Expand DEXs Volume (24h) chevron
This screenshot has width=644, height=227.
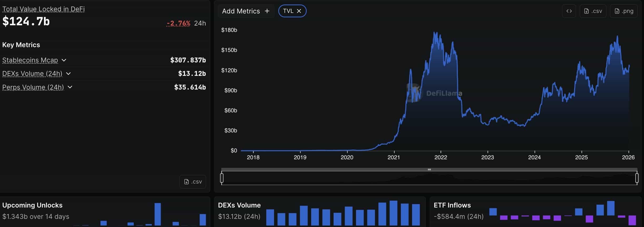(68, 74)
